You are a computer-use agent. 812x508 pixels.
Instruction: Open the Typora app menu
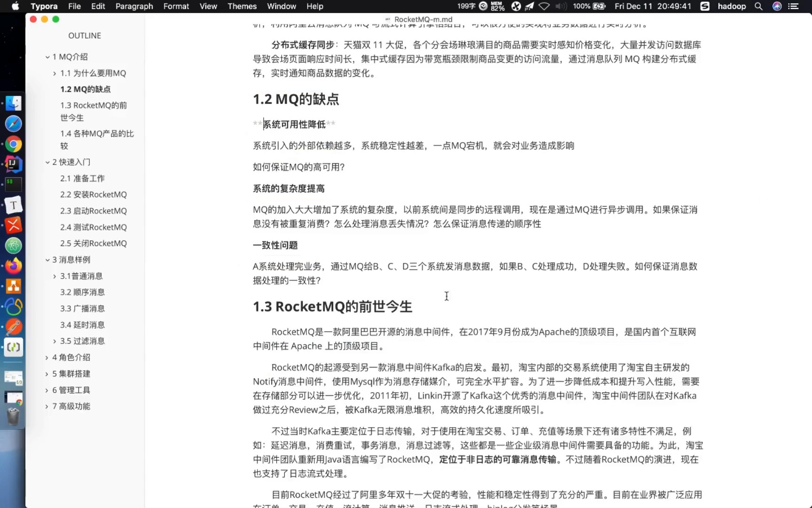tap(44, 6)
